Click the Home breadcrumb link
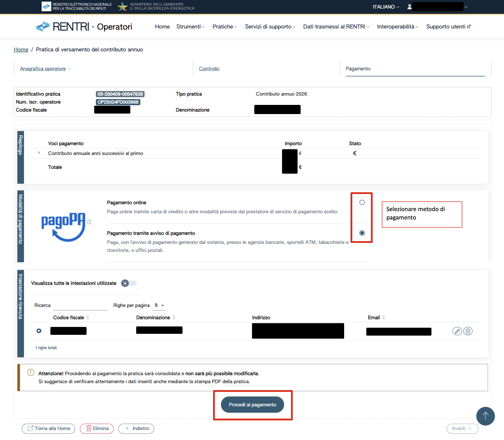The height and width of the screenshot is (440, 504). click(x=21, y=49)
